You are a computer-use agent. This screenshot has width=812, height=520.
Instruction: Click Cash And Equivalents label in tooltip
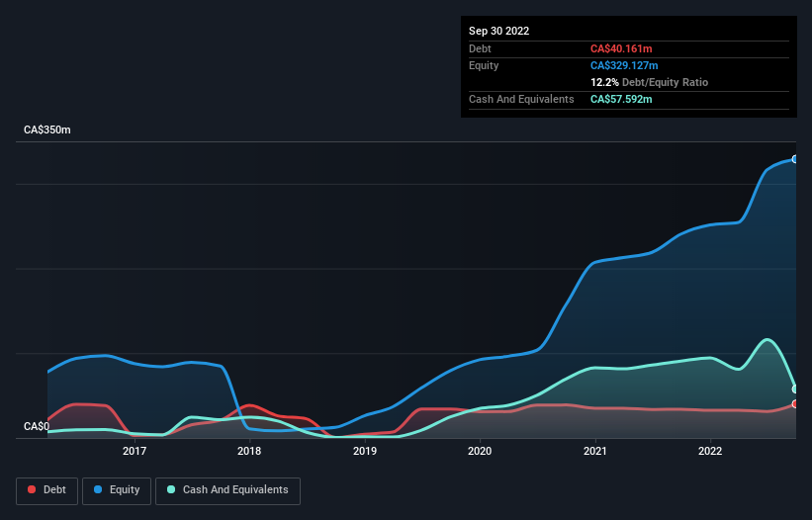521,99
